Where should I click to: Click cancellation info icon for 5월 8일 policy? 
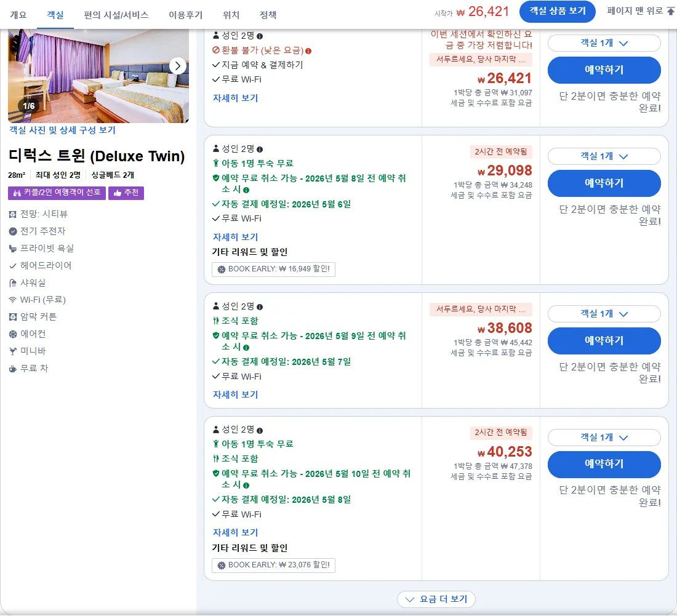click(246, 190)
